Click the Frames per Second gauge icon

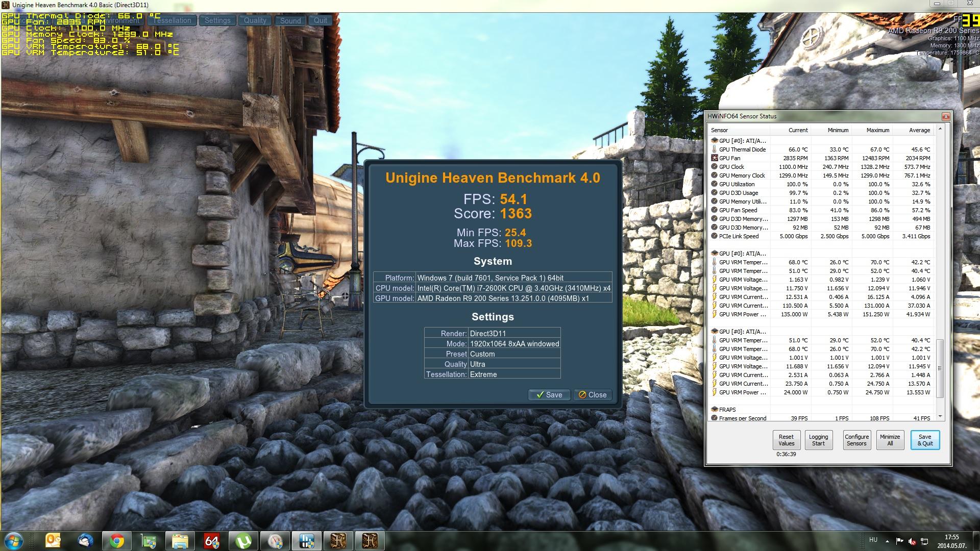(x=714, y=418)
